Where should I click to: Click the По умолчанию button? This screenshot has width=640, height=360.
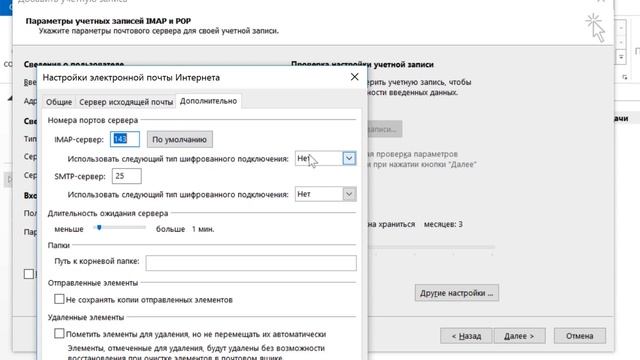click(x=180, y=139)
